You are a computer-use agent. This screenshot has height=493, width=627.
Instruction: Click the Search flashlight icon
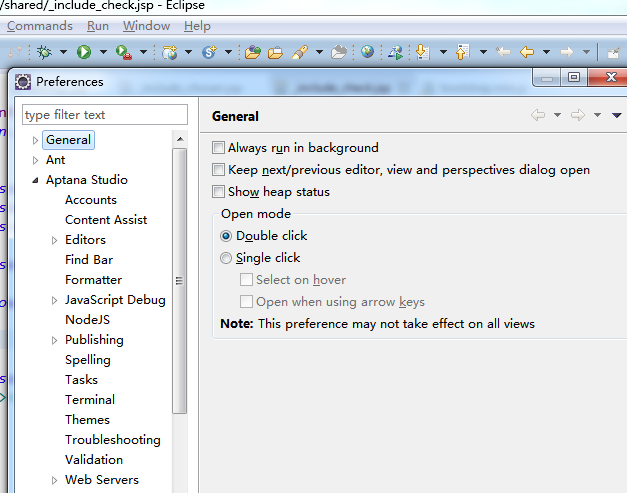pyautogui.click(x=300, y=52)
